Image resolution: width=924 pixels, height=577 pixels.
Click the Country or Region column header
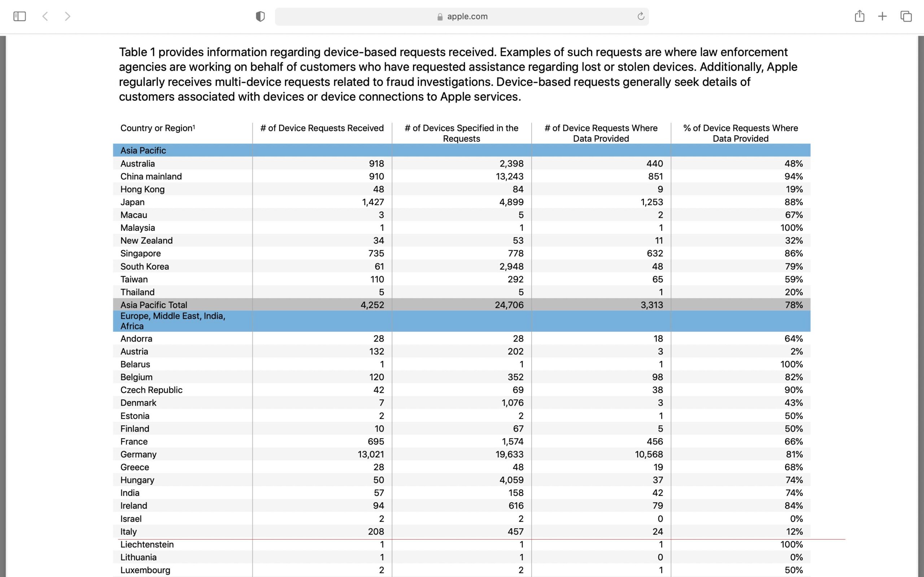click(x=156, y=128)
